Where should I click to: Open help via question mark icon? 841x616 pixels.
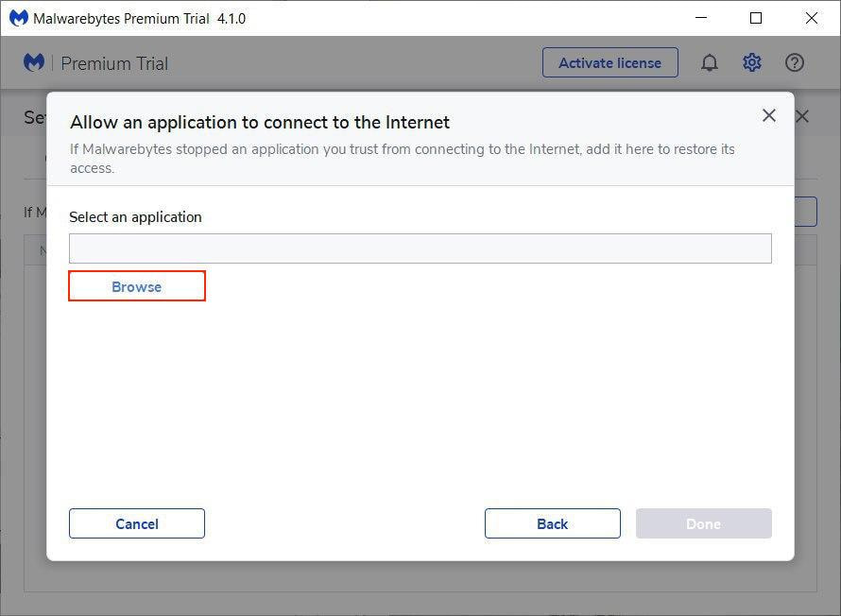tap(794, 63)
